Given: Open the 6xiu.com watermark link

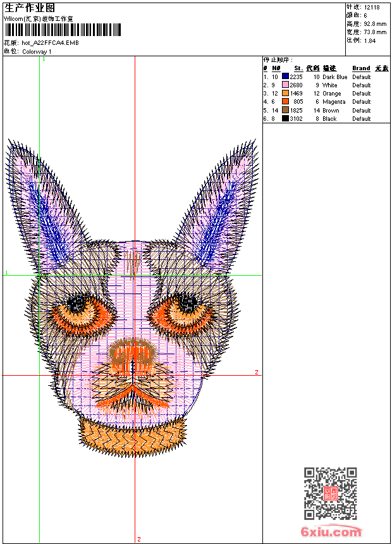Looking at the screenshot, I should [331, 533].
